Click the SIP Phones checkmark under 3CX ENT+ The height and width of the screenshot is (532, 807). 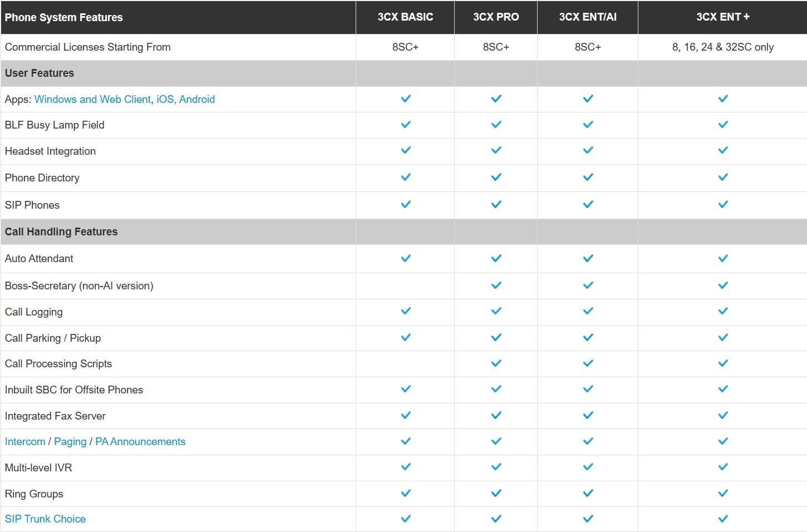723,204
